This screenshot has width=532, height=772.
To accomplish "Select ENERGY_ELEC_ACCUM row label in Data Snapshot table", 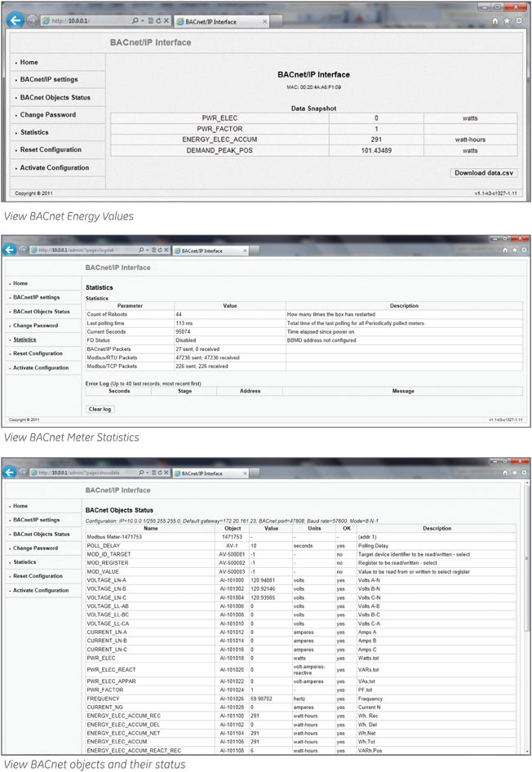I will [x=219, y=140].
